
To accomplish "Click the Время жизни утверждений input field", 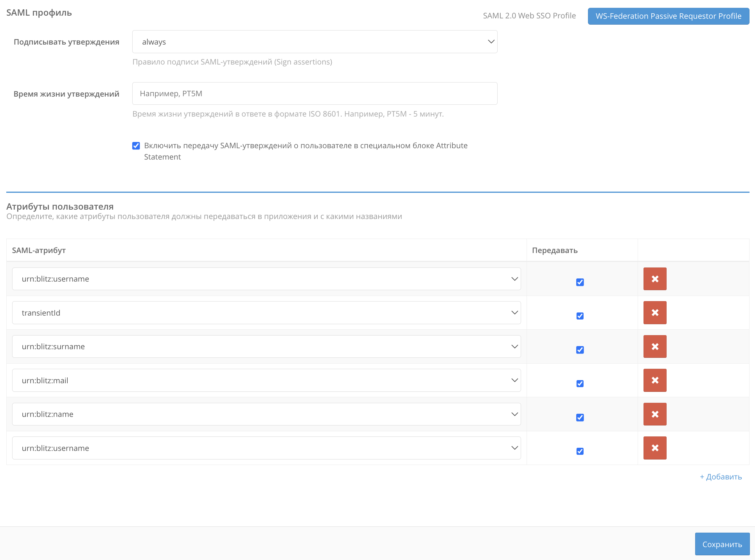I will (x=315, y=93).
